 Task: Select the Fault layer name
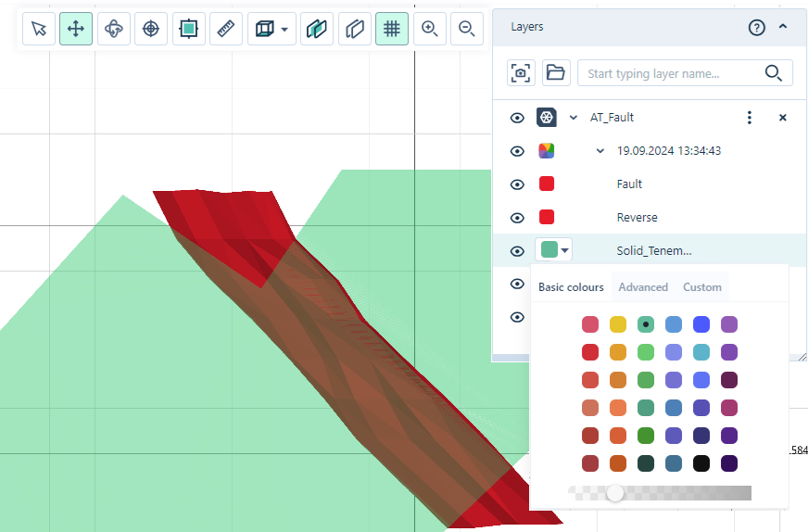pyautogui.click(x=629, y=184)
